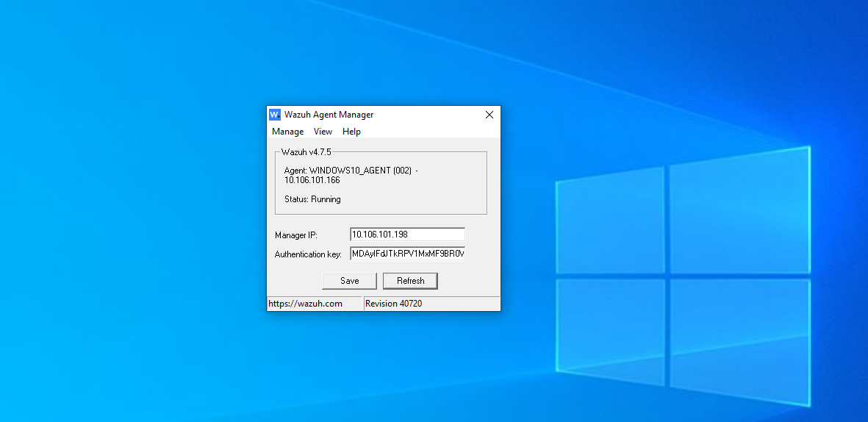
Task: Click the Save button
Action: [x=349, y=281]
